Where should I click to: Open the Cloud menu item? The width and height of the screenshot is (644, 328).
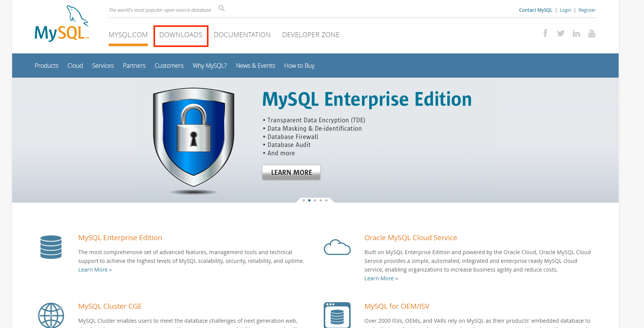point(75,66)
